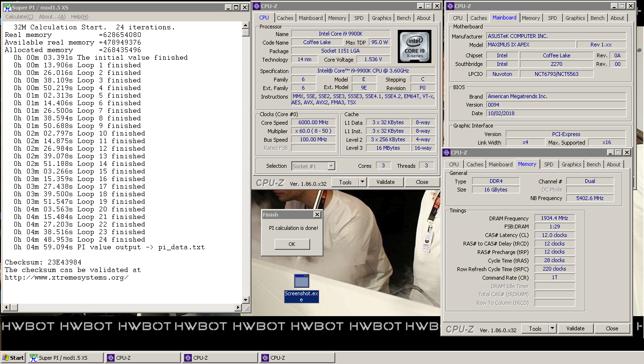Viewport: 644px width, 364px height.
Task: Click the Memory window's title bar icon
Action: pos(446,153)
